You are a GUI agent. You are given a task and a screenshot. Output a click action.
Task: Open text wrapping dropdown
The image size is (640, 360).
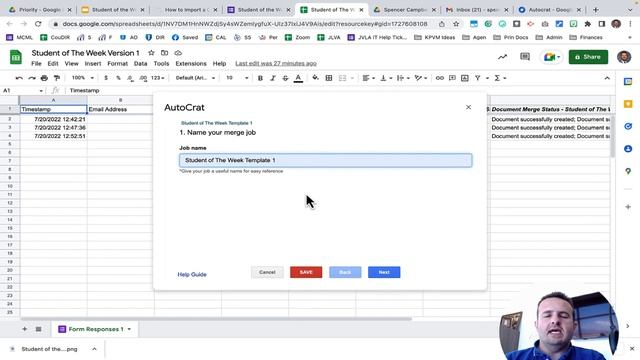[x=403, y=78]
